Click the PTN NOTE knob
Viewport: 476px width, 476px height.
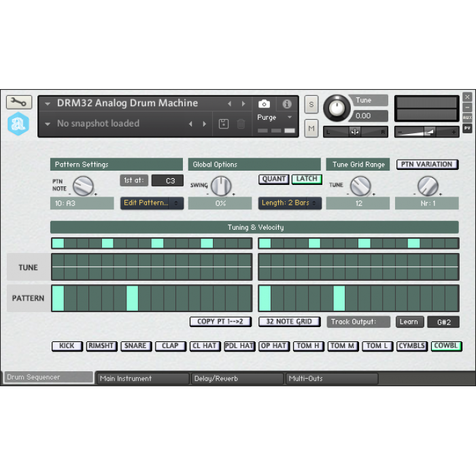coord(83,186)
